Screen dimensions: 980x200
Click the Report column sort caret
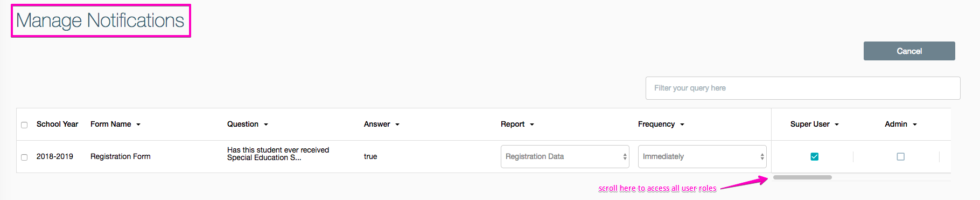(532, 125)
